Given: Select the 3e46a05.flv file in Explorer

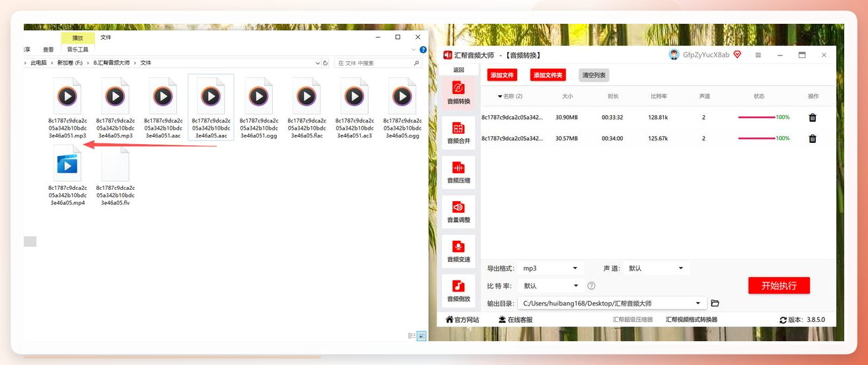Looking at the screenshot, I should (116, 176).
